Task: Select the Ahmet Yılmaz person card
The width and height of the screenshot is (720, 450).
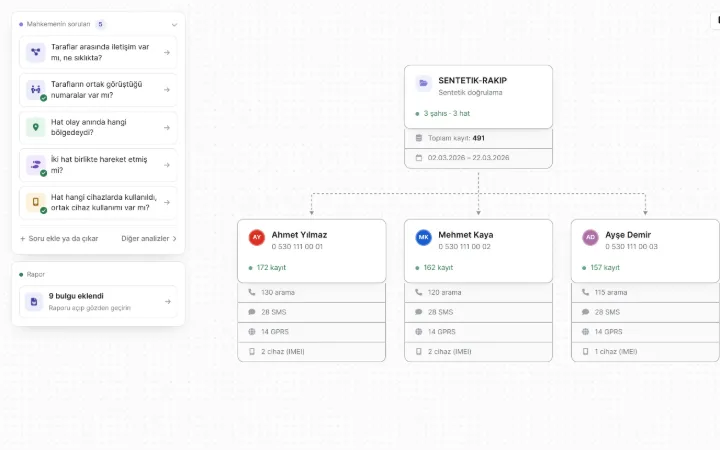Action: click(x=312, y=251)
